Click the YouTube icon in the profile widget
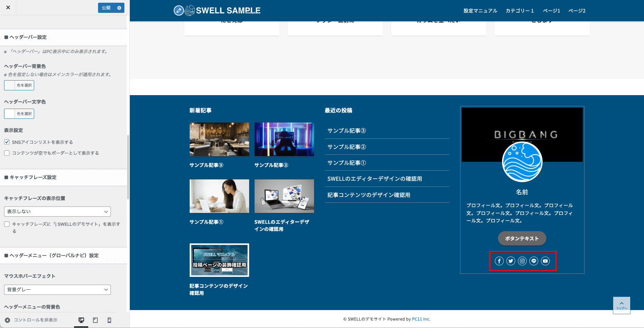This screenshot has width=644, height=328. [545, 261]
